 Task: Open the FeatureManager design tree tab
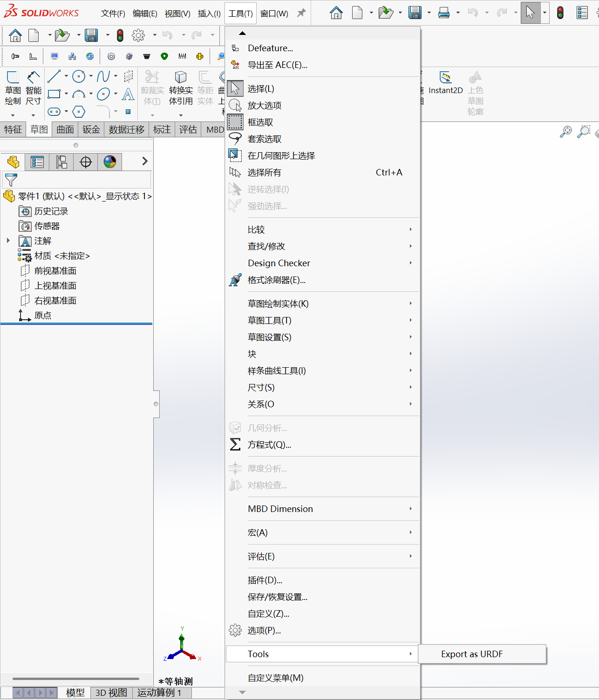pos(13,162)
